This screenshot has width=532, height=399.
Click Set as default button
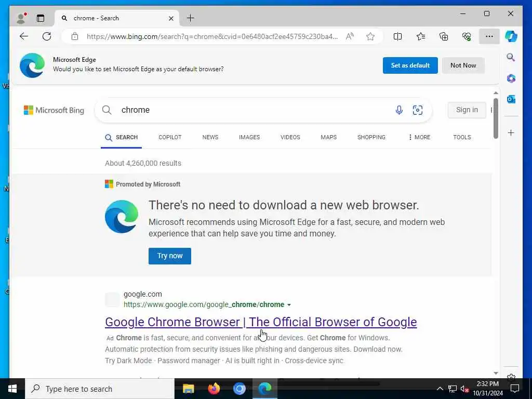[x=410, y=65]
